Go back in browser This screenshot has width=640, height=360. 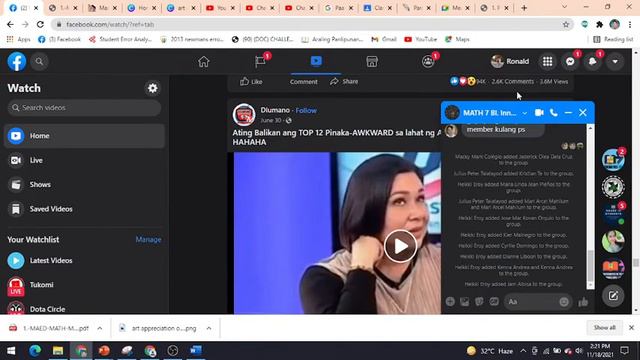(x=10, y=24)
